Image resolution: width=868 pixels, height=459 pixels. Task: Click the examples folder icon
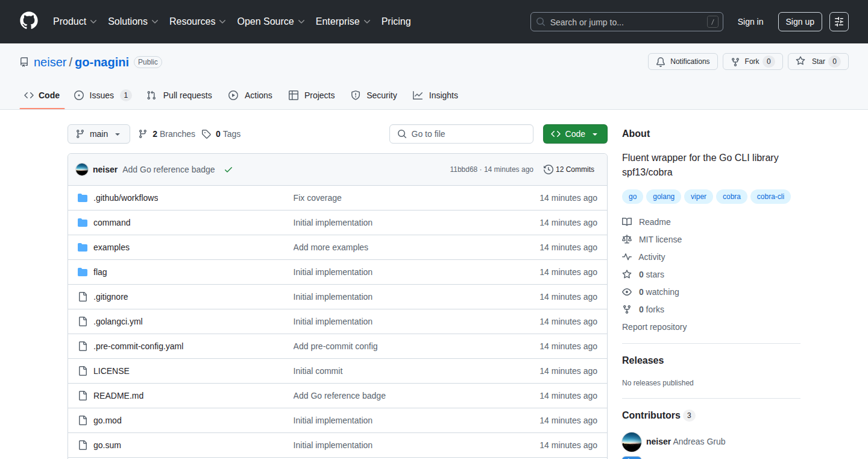[83, 247]
